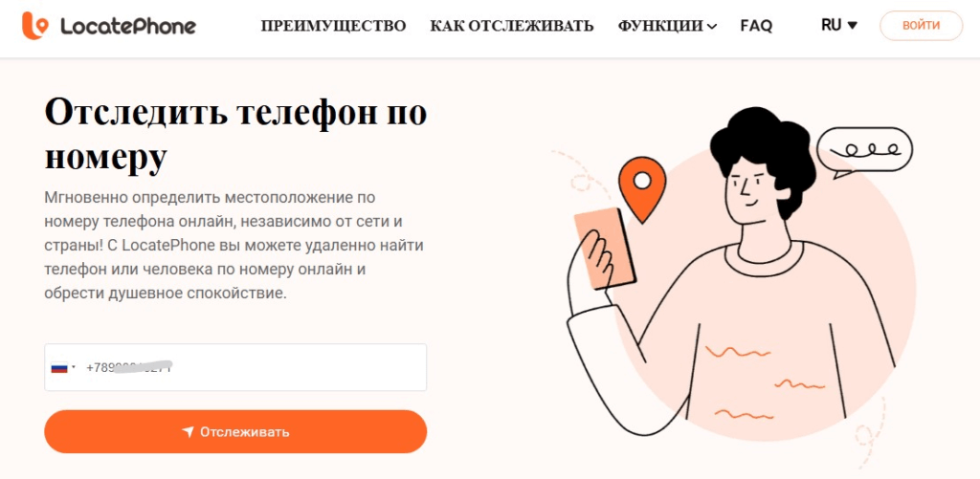The image size is (980, 479).
Task: Click the triangle arrow next to RU
Action: [x=852, y=26]
